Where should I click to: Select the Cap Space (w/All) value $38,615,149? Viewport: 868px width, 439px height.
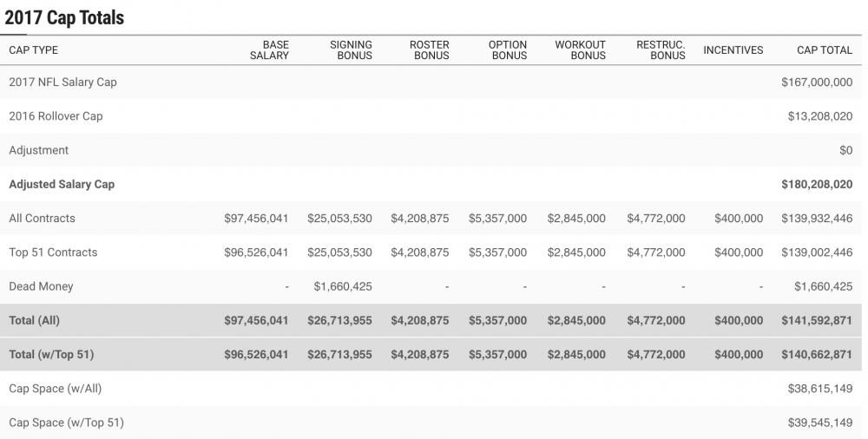coord(820,389)
